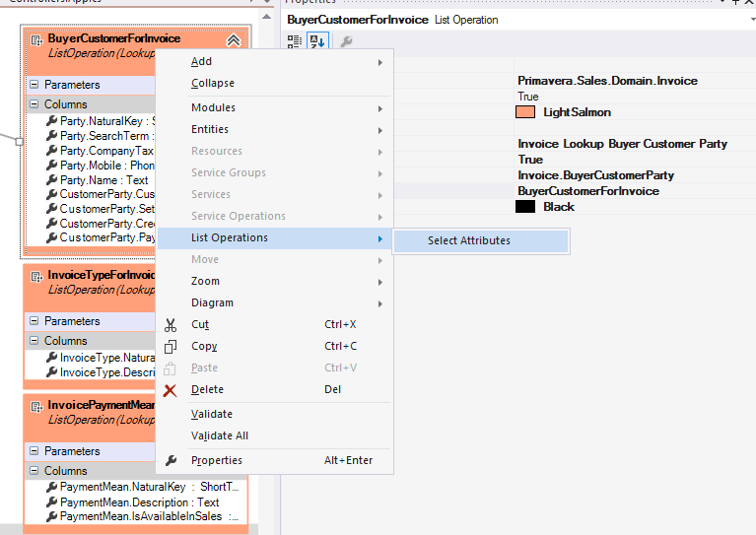Choose Copy from the context menu
756x535 pixels.
click(275, 347)
